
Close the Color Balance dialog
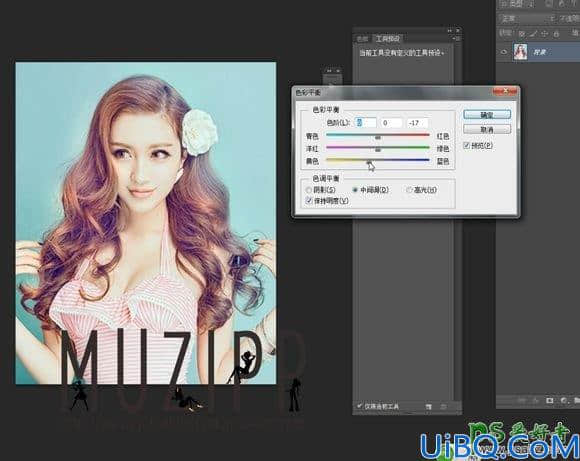(x=505, y=91)
